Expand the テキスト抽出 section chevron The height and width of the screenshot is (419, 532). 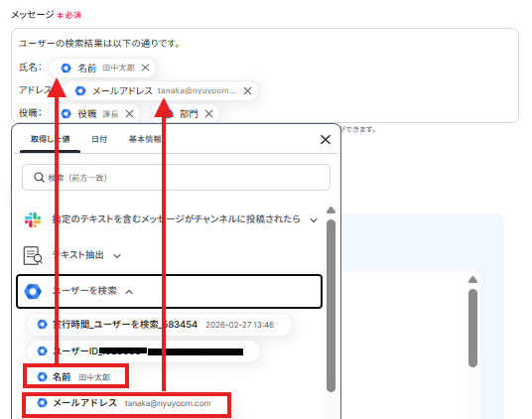click(117, 256)
